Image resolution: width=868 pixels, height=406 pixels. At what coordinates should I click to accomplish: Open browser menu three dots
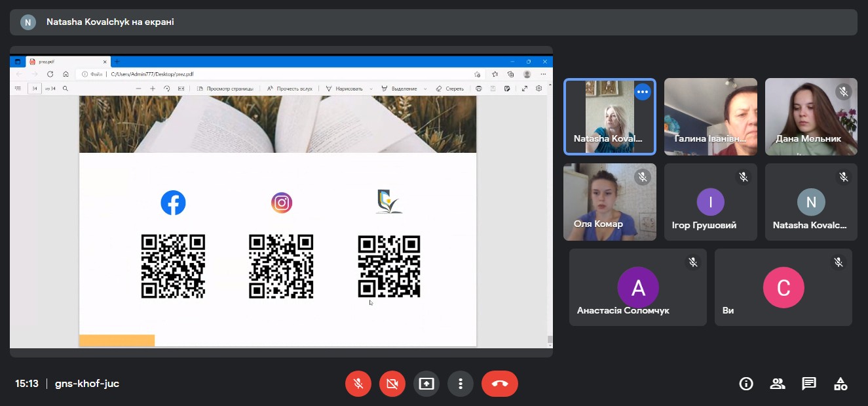point(543,74)
